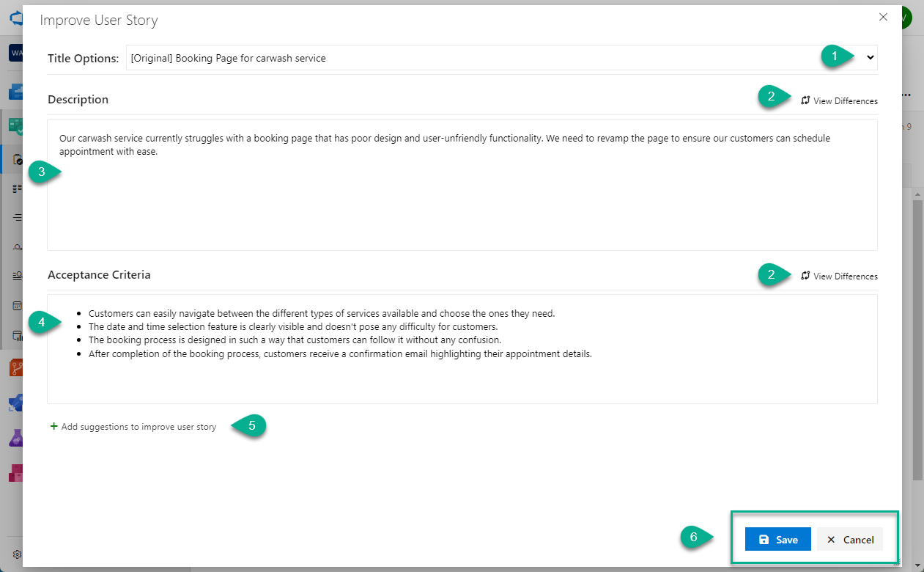Click the Boards hub icon in sidebar

15,126
